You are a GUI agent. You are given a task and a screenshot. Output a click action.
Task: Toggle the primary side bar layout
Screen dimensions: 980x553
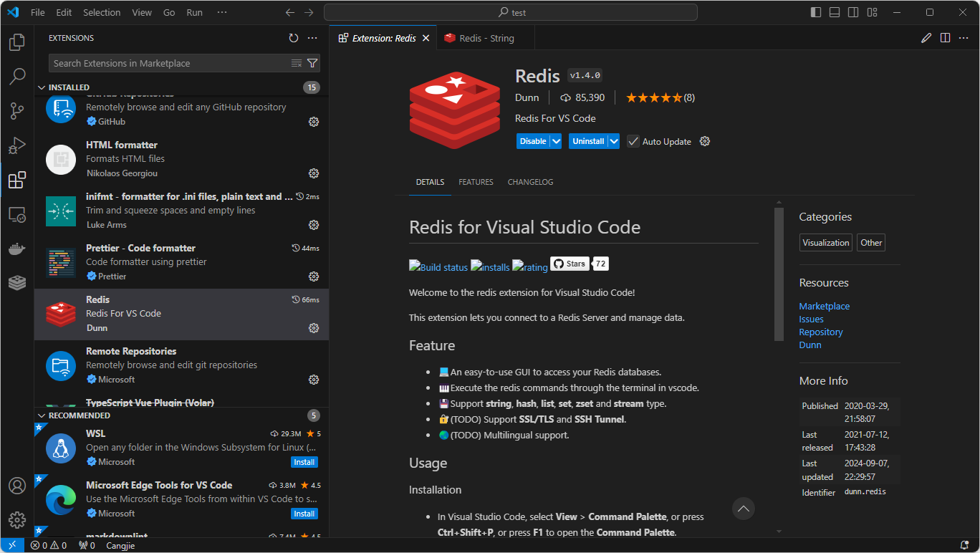(x=816, y=12)
